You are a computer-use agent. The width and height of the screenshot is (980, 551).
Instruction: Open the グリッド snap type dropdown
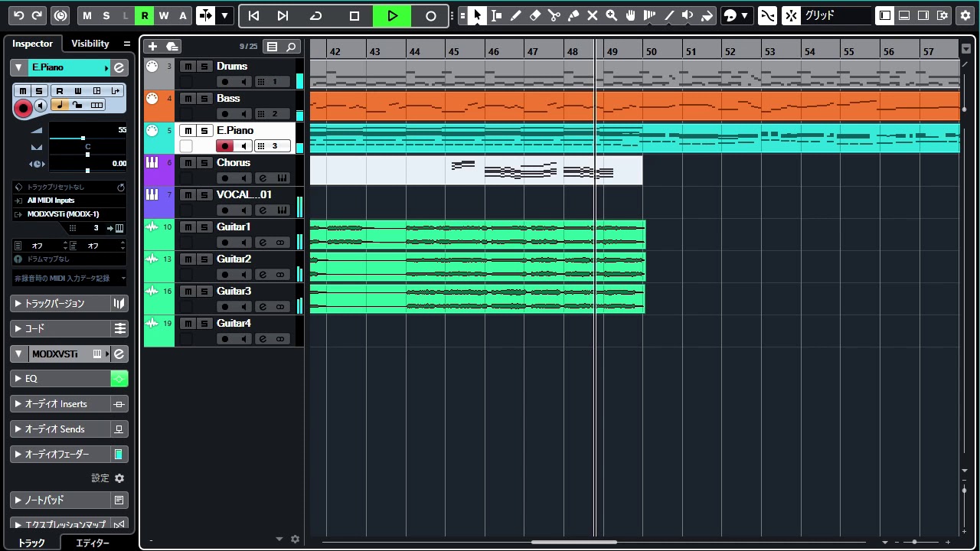836,15
